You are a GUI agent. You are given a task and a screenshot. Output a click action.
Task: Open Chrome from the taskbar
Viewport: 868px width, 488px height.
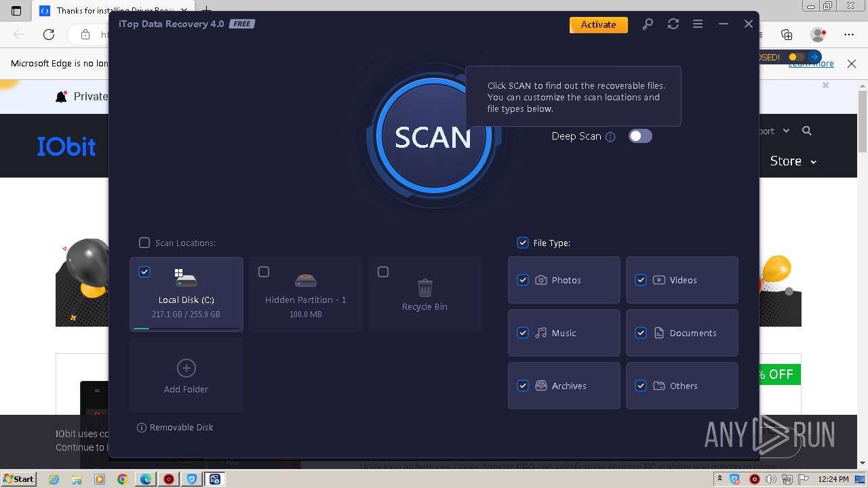[x=122, y=479]
